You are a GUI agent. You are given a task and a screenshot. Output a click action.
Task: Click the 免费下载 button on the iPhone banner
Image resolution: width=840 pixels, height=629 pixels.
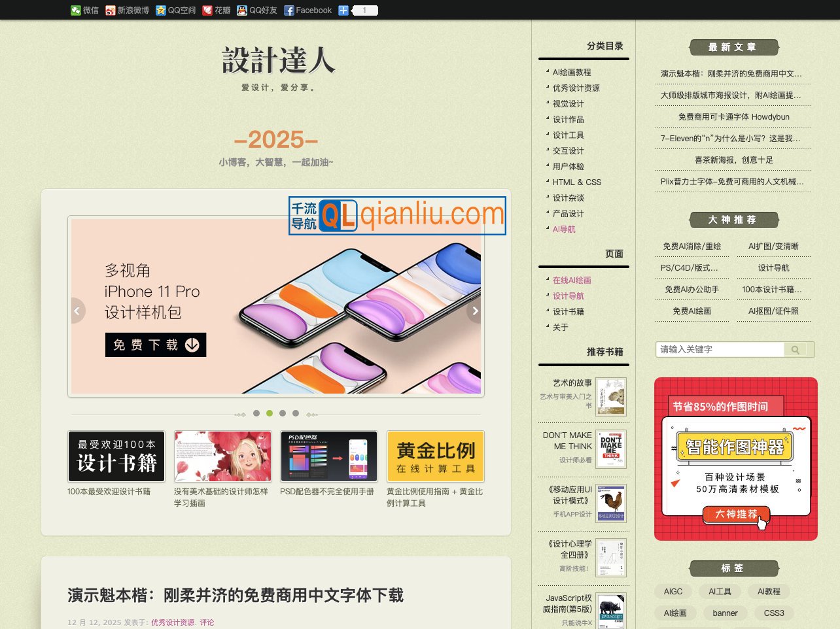[x=155, y=345]
